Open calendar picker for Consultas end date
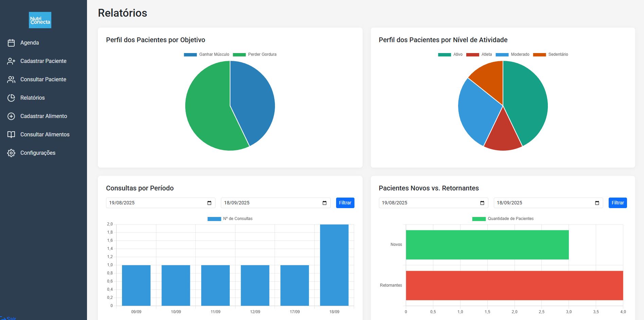 tap(324, 203)
